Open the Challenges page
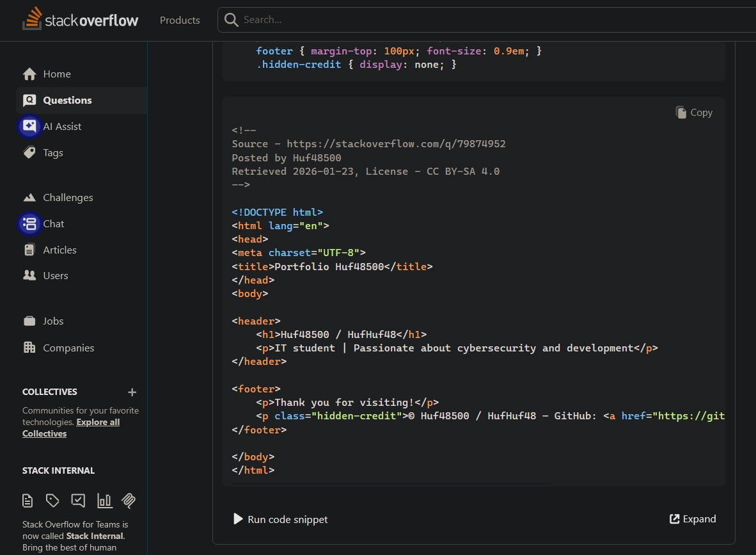756x555 pixels. pos(68,198)
